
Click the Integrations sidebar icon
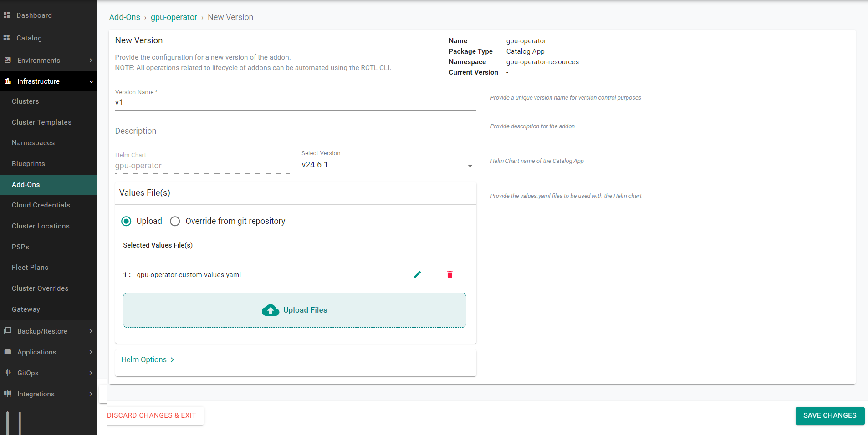pyautogui.click(x=8, y=394)
